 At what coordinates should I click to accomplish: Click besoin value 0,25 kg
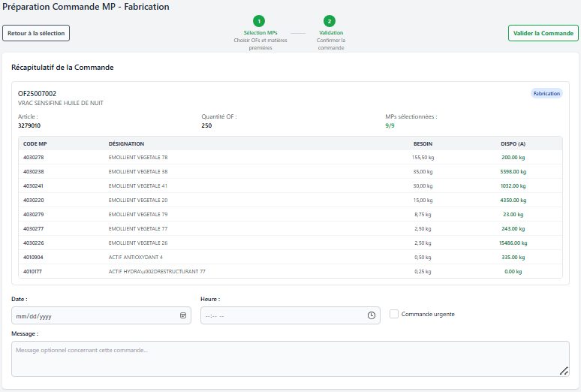[423, 271]
